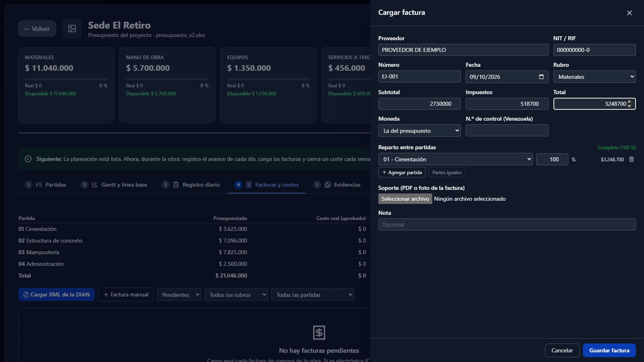Click the NIT / RIF field

pos(594,50)
